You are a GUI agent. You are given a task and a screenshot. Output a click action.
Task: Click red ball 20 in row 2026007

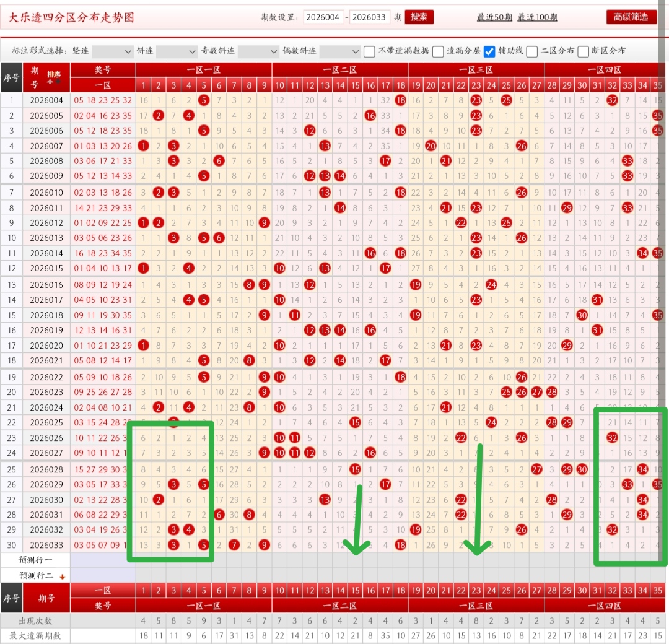pyautogui.click(x=431, y=146)
